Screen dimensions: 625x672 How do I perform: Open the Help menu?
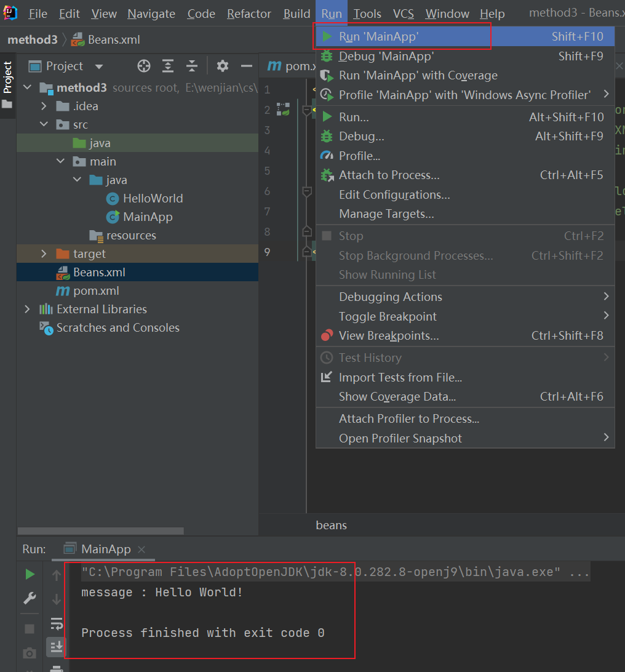coord(492,14)
